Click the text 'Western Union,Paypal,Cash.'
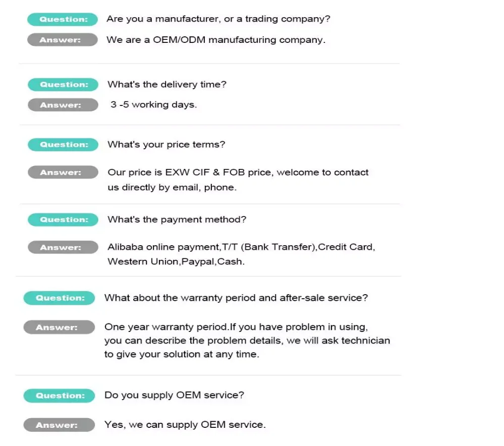 click(x=176, y=262)
